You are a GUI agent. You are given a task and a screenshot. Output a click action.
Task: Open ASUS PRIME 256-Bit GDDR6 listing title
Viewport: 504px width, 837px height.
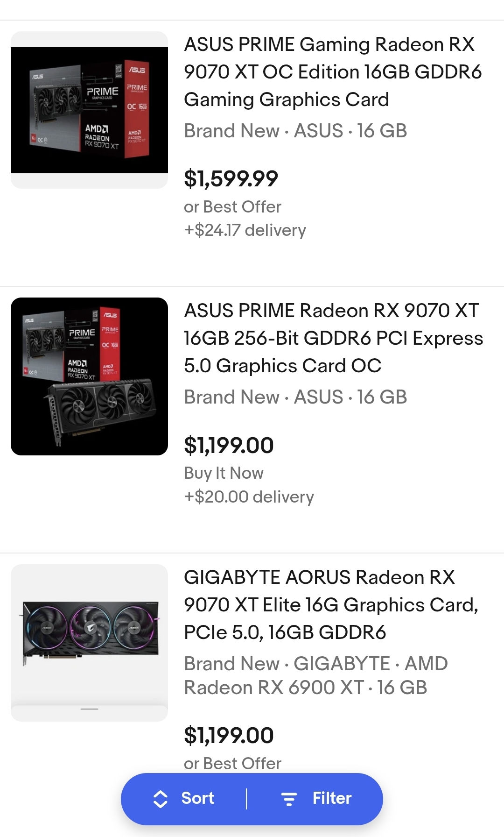tap(333, 338)
